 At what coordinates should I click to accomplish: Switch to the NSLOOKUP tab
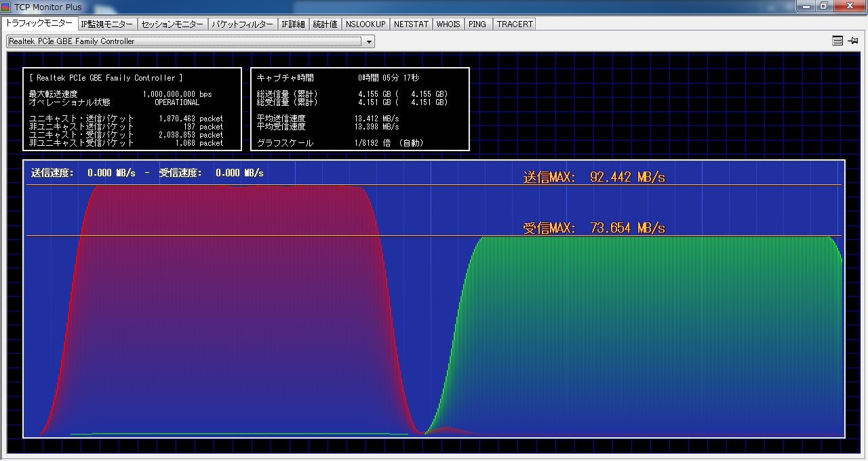point(365,24)
